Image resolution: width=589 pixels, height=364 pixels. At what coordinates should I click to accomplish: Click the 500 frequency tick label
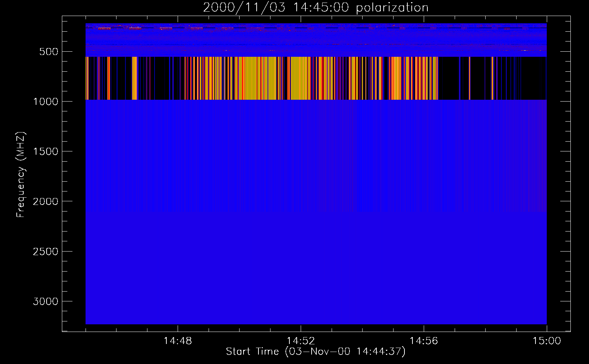[x=49, y=52]
